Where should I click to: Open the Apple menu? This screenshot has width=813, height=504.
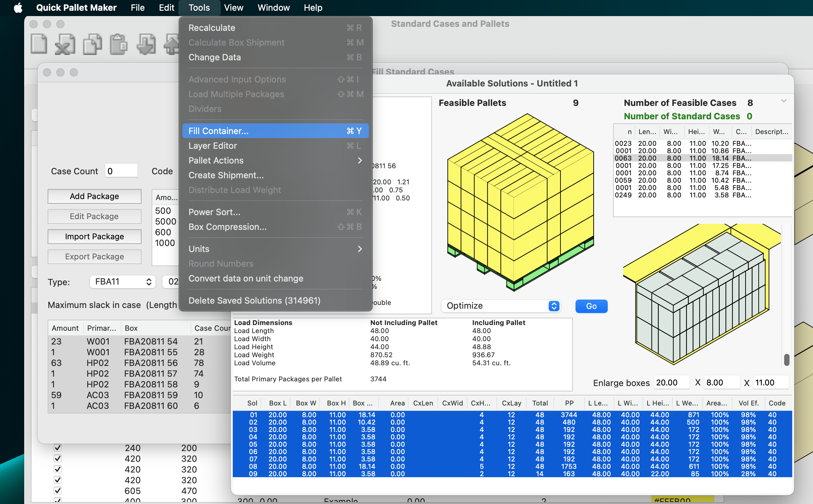tap(18, 7)
